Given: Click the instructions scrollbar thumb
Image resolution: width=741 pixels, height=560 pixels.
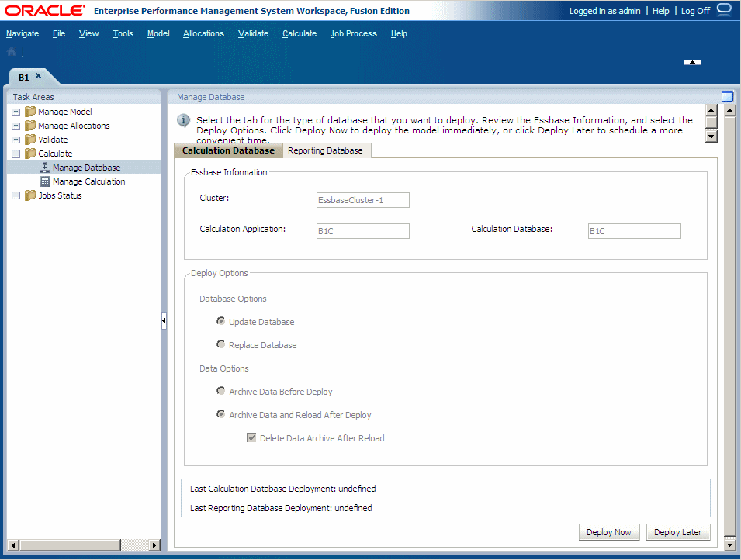Looking at the screenshot, I should tap(712, 123).
